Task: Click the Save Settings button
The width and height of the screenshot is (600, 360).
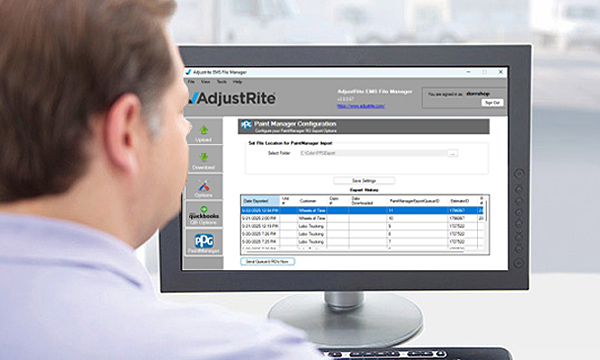Action: (x=364, y=181)
